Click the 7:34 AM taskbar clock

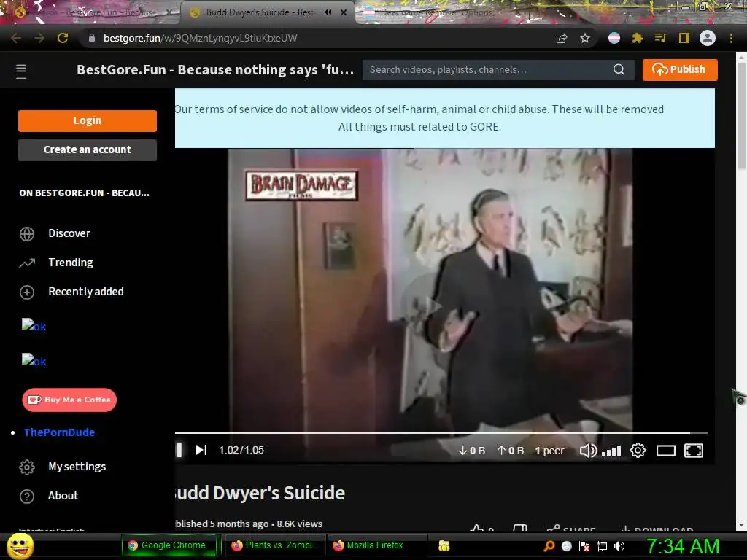(x=683, y=546)
